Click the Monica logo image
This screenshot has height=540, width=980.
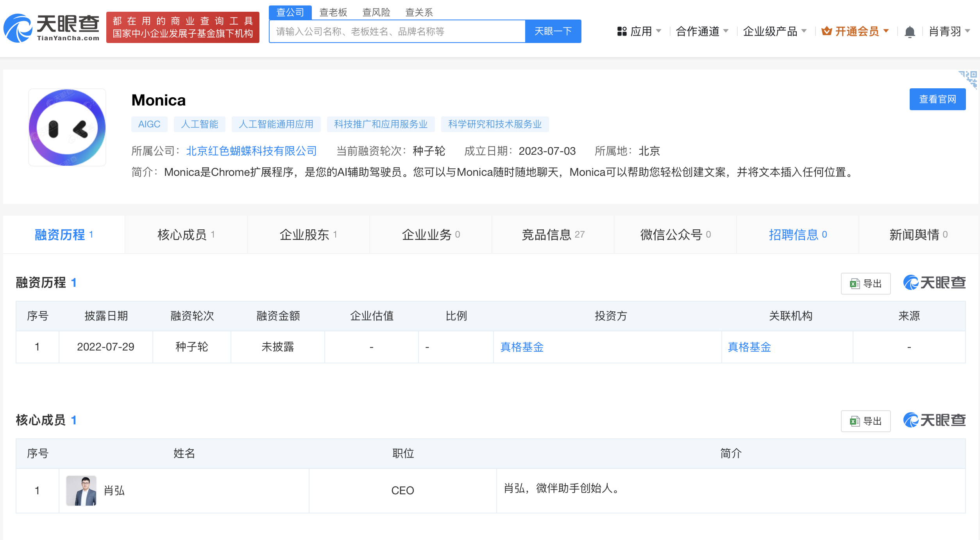[67, 127]
